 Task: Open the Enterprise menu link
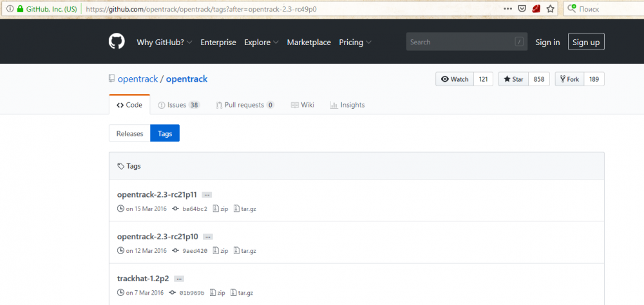pyautogui.click(x=218, y=42)
